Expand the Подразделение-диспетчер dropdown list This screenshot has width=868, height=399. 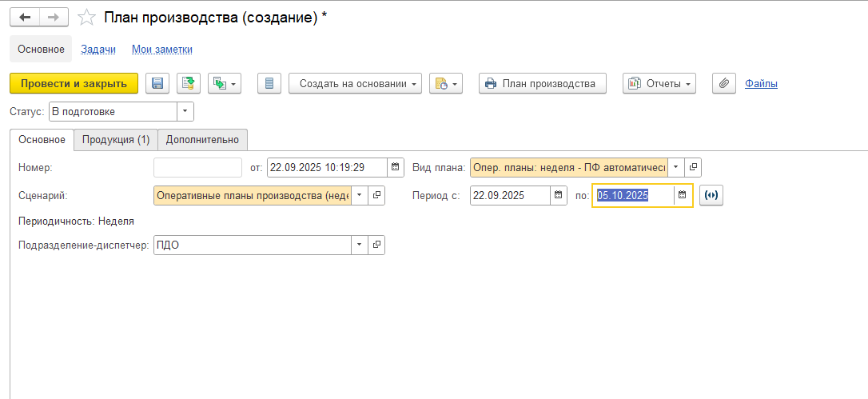tap(359, 245)
